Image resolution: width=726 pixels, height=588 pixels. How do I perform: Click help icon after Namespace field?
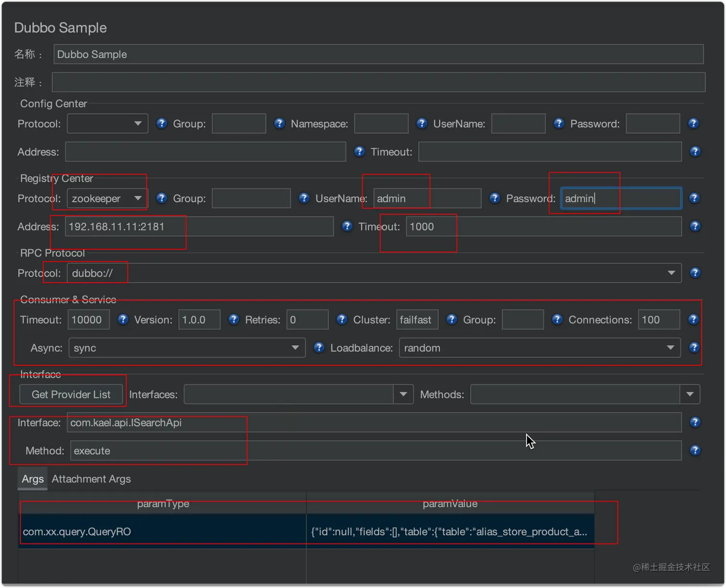coord(422,123)
